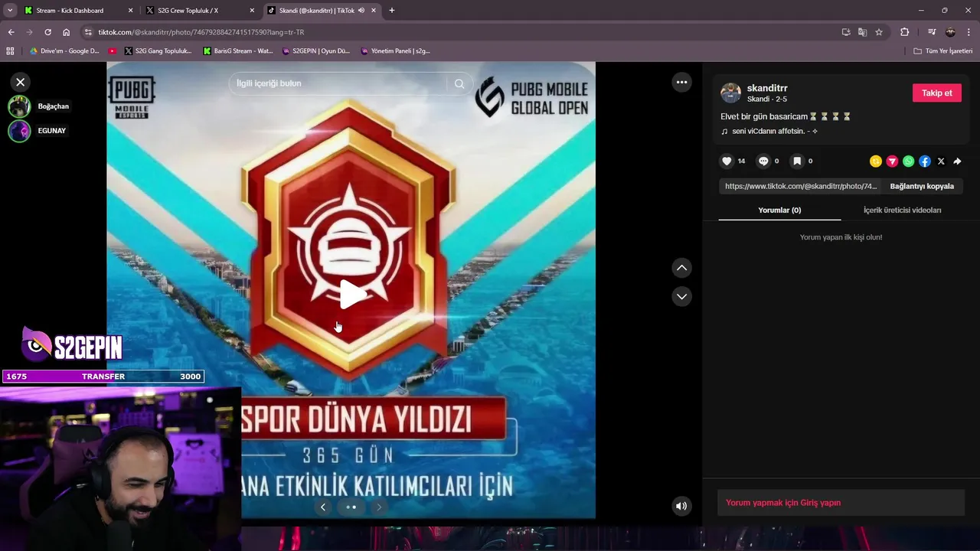The height and width of the screenshot is (551, 980).
Task: Close the Kick Dashboard browser tab
Action: click(130, 11)
